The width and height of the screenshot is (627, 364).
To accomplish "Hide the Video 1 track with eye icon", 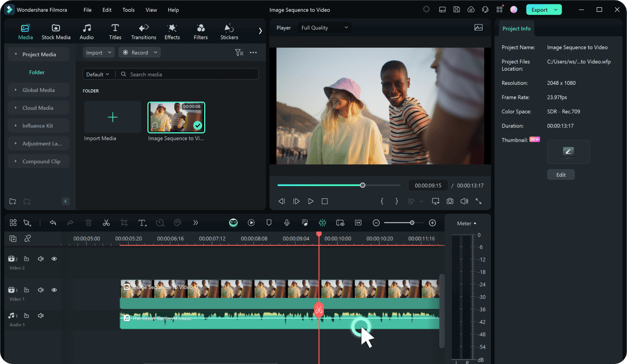I will 54,290.
